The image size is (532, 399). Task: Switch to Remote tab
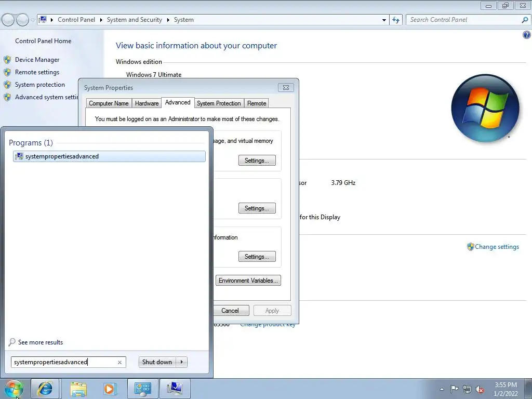(257, 103)
